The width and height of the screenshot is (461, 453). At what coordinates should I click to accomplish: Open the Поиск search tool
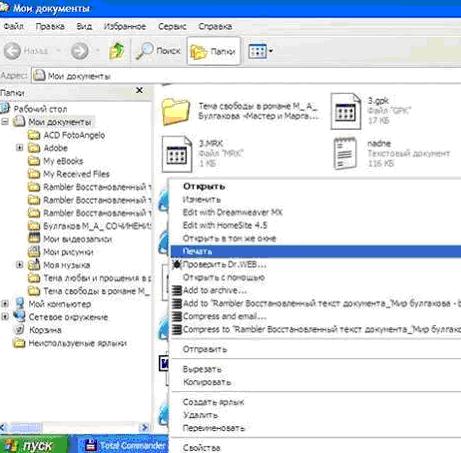(158, 51)
